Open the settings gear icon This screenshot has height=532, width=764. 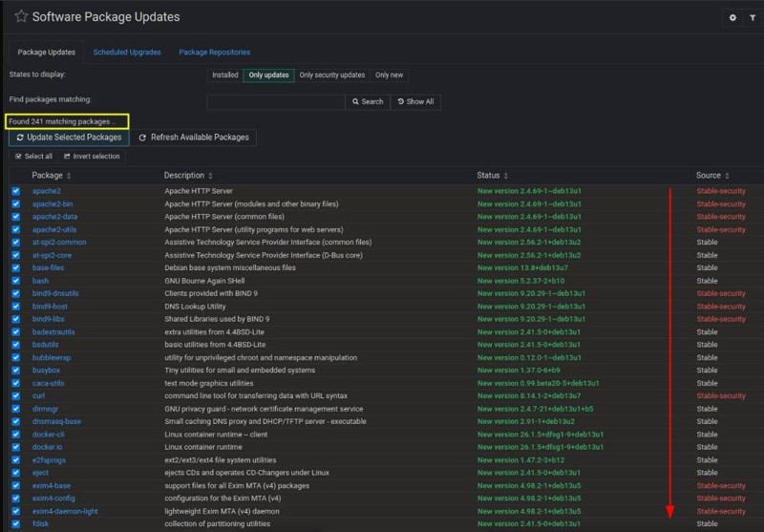(732, 17)
